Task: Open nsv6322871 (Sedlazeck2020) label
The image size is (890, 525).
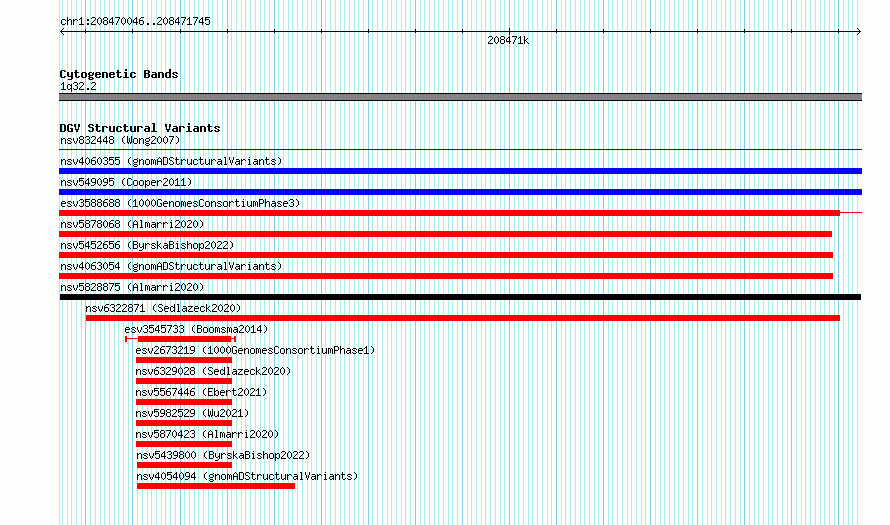Action: (x=163, y=308)
